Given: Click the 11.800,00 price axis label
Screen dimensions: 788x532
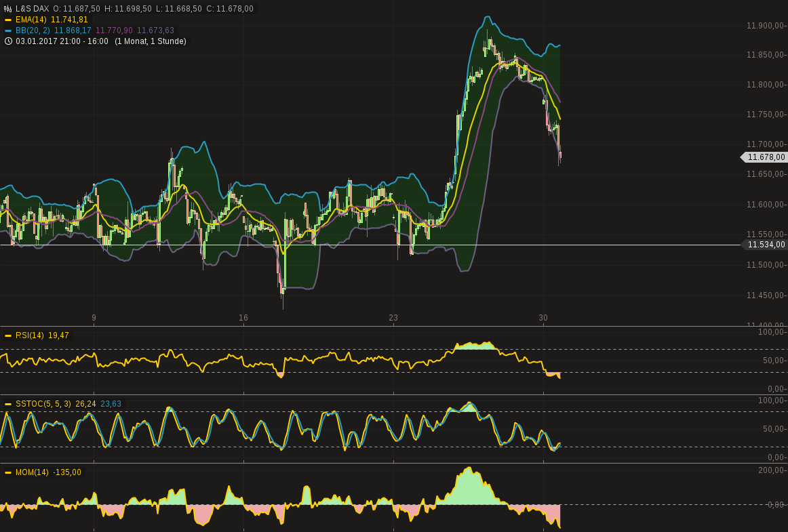Looking at the screenshot, I should point(766,85).
